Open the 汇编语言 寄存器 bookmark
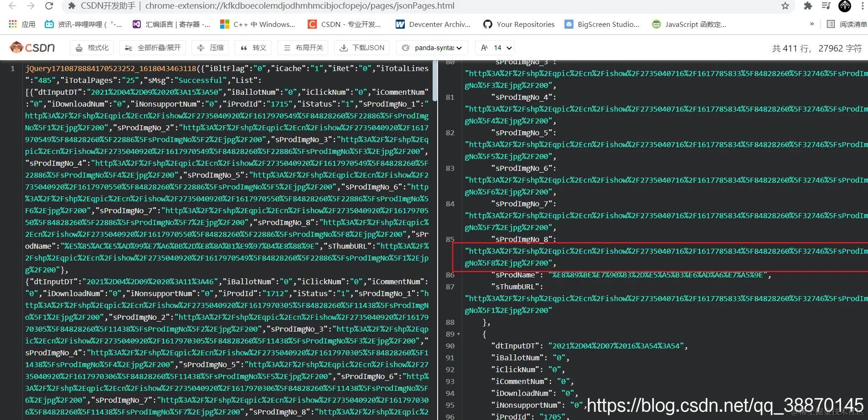This screenshot has height=420, width=868. coord(171,24)
